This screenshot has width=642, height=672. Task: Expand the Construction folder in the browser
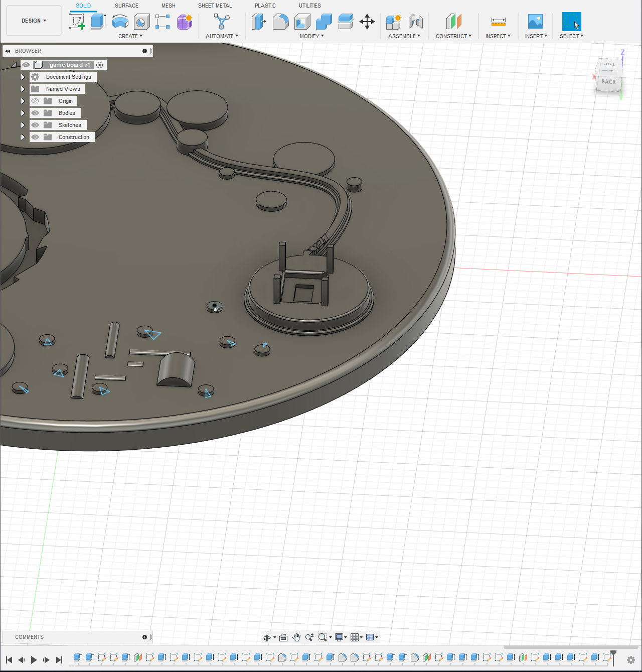coord(22,137)
